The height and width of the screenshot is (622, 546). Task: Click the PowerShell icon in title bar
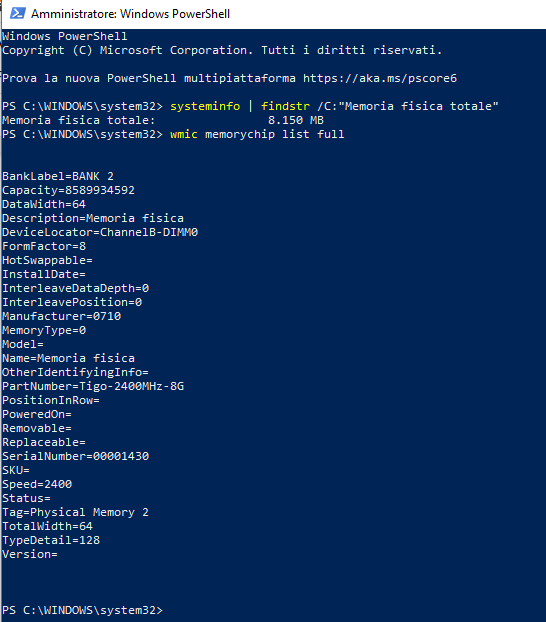pyautogui.click(x=18, y=13)
